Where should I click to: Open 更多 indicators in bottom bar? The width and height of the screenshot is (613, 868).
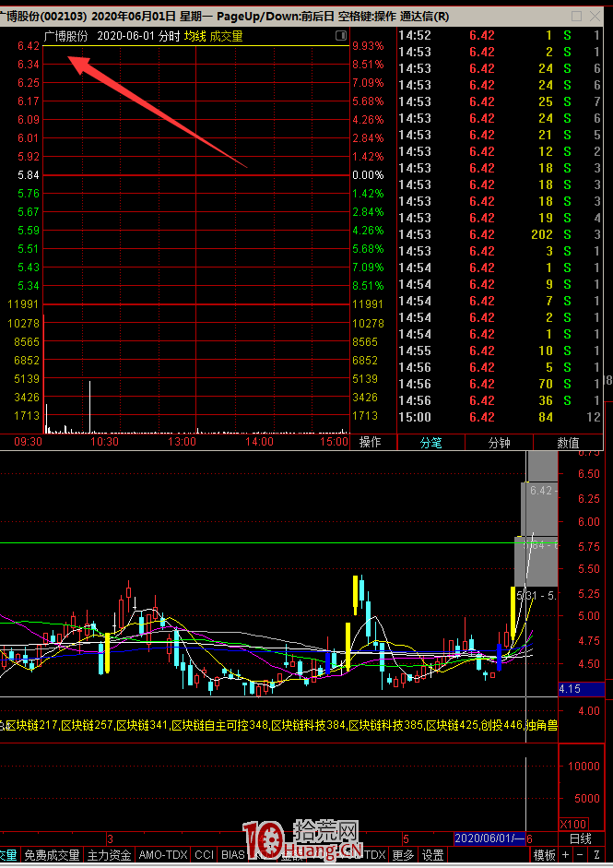pos(404,855)
